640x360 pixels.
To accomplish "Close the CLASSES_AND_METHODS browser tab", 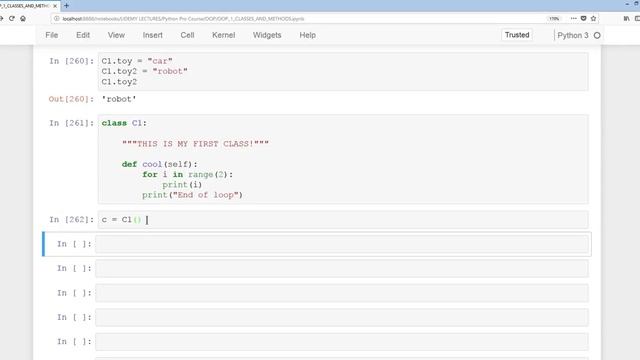I will (55, 6).
